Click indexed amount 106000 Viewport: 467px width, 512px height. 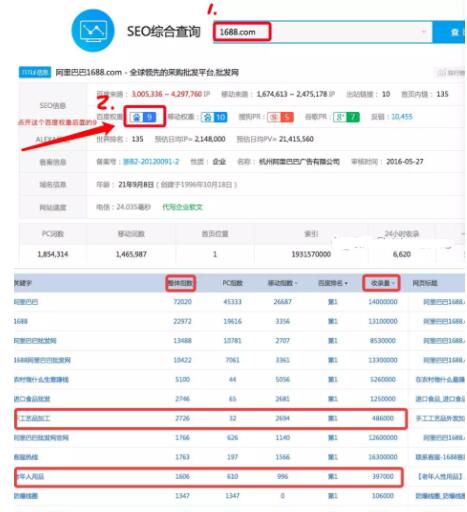coord(383,496)
